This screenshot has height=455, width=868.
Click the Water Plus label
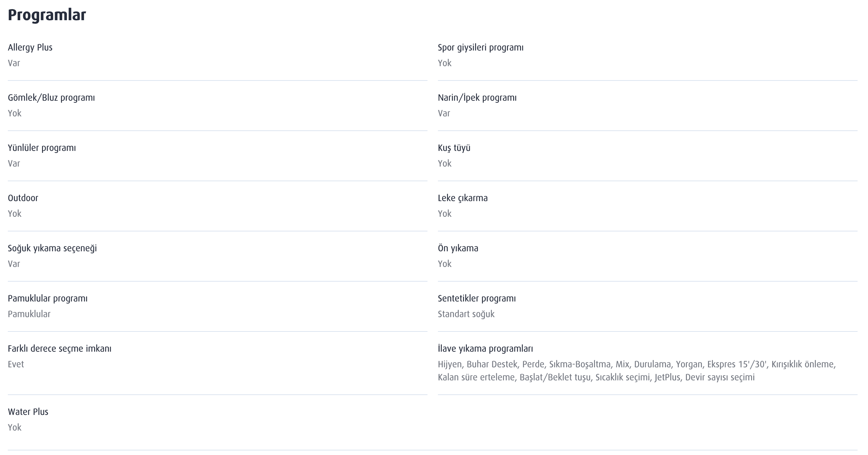[x=28, y=412]
